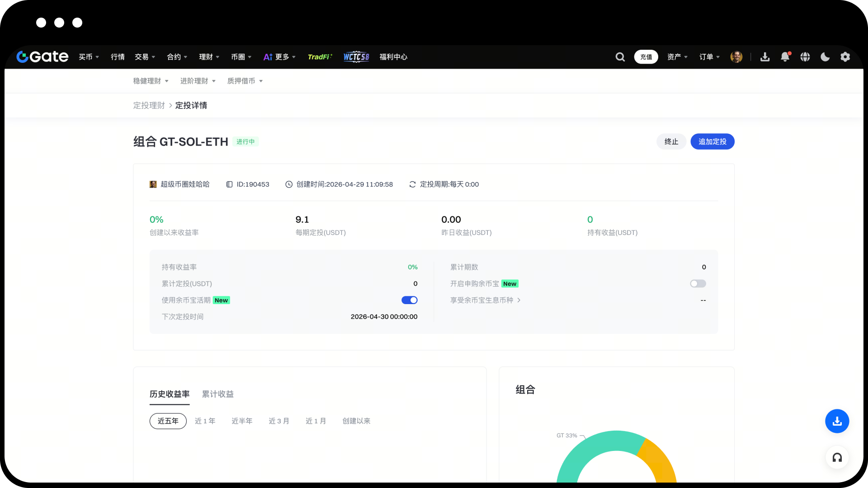868x488 pixels.
Task: Switch to dark mode moon icon
Action: click(825, 57)
